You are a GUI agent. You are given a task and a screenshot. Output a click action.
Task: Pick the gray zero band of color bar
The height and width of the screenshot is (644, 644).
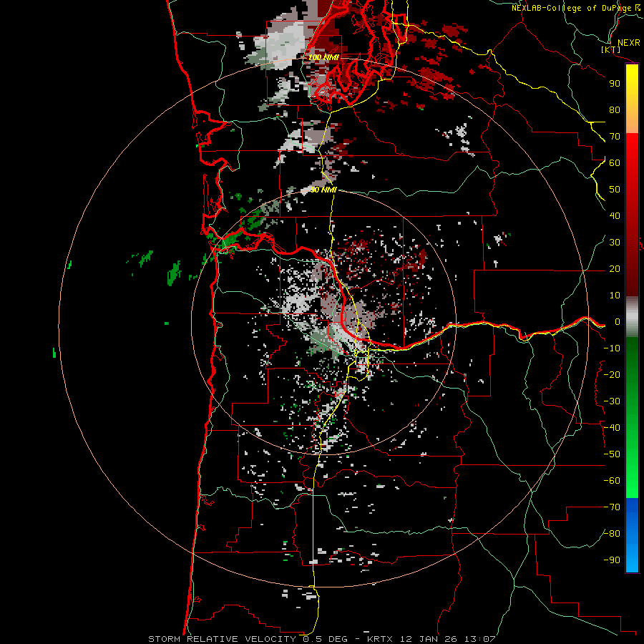click(x=632, y=317)
